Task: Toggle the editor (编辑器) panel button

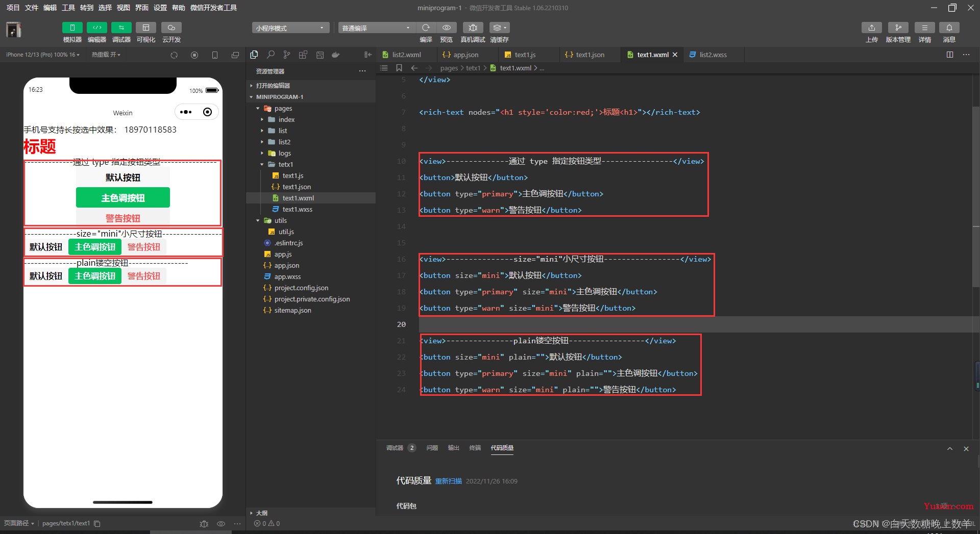Action: click(96, 28)
